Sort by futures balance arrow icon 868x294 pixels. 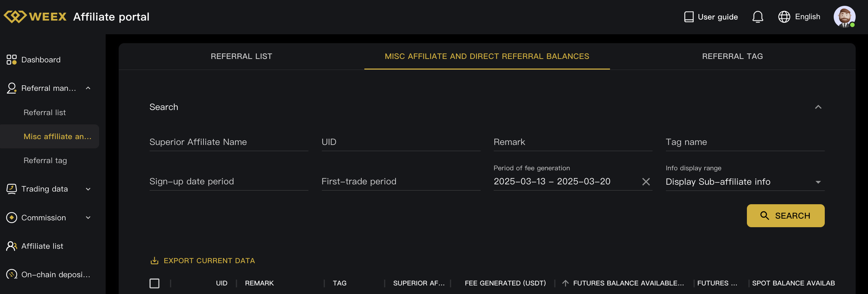tap(565, 283)
